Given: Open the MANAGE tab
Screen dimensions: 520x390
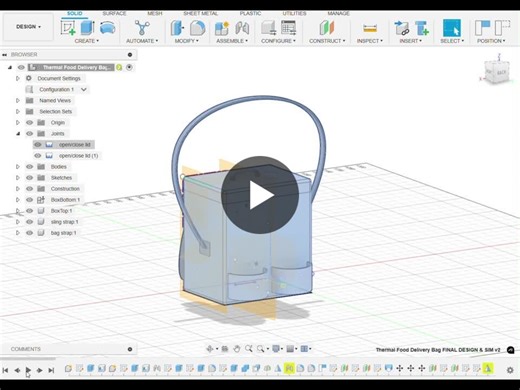Looking at the screenshot, I should coord(338,13).
